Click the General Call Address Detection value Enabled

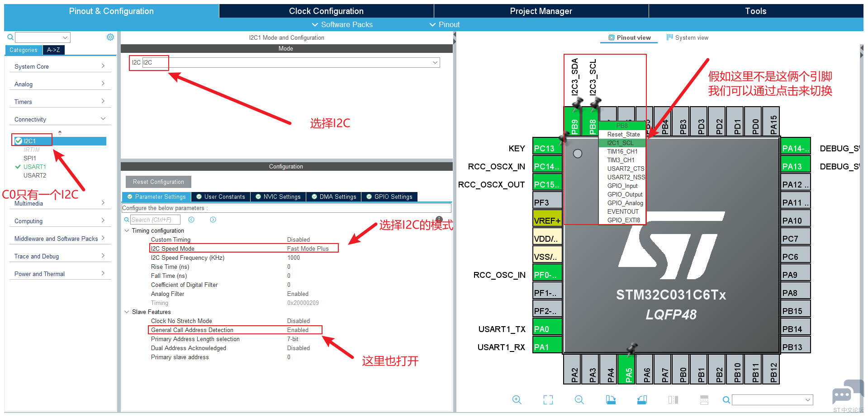[298, 330]
